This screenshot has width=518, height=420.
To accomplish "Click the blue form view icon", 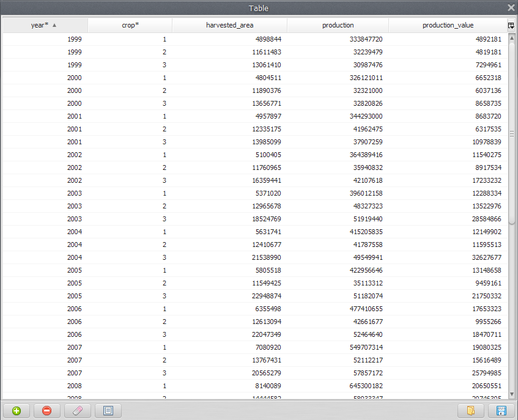I will point(108,411).
